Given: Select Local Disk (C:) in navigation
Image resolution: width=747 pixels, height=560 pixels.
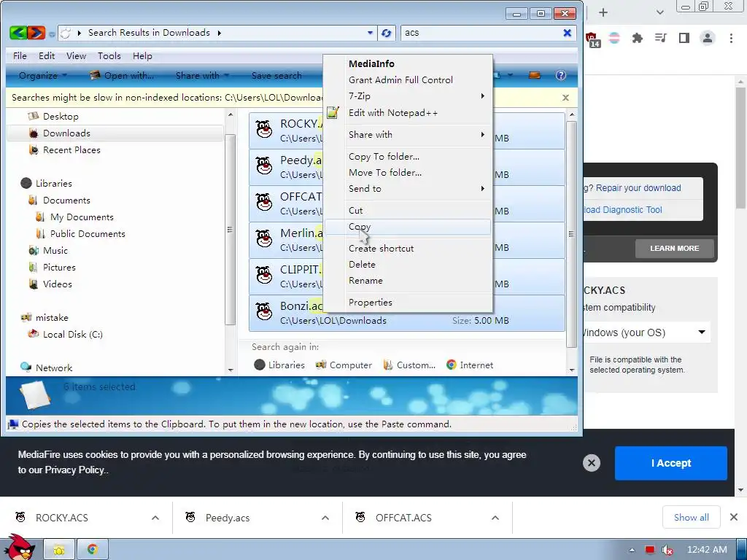Looking at the screenshot, I should [x=66, y=334].
